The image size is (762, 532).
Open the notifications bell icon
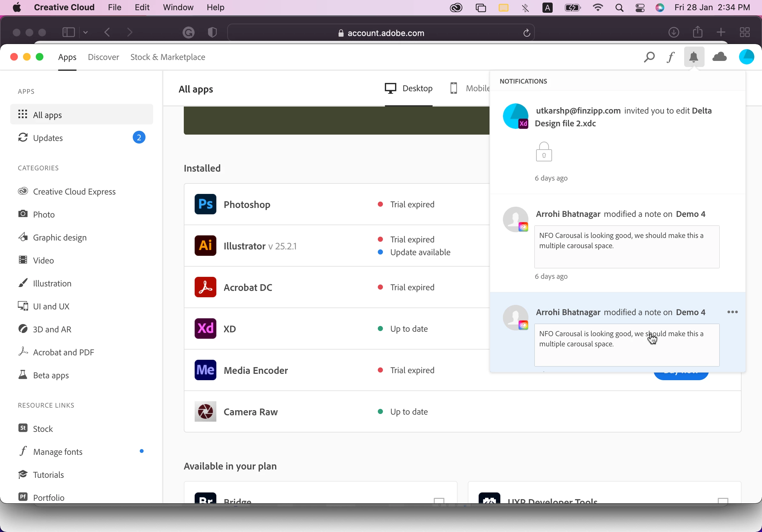point(694,57)
